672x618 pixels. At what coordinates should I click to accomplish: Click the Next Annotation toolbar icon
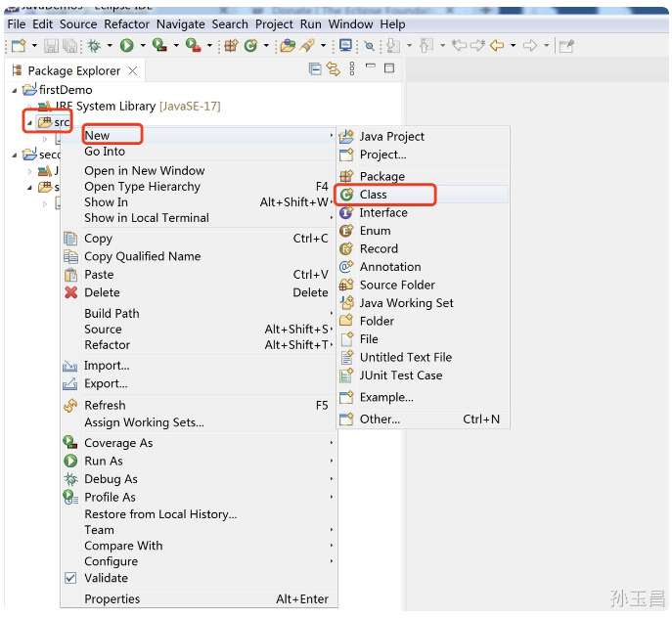(x=393, y=45)
